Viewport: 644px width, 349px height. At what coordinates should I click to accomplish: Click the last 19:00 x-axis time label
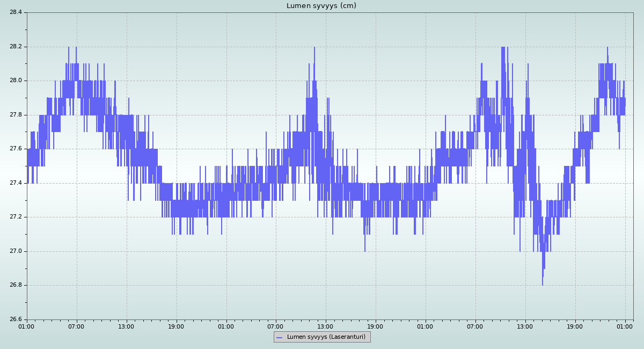click(575, 326)
